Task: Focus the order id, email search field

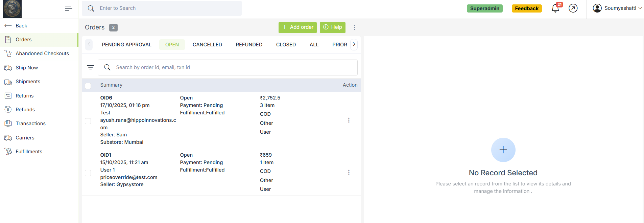Action: click(x=233, y=67)
